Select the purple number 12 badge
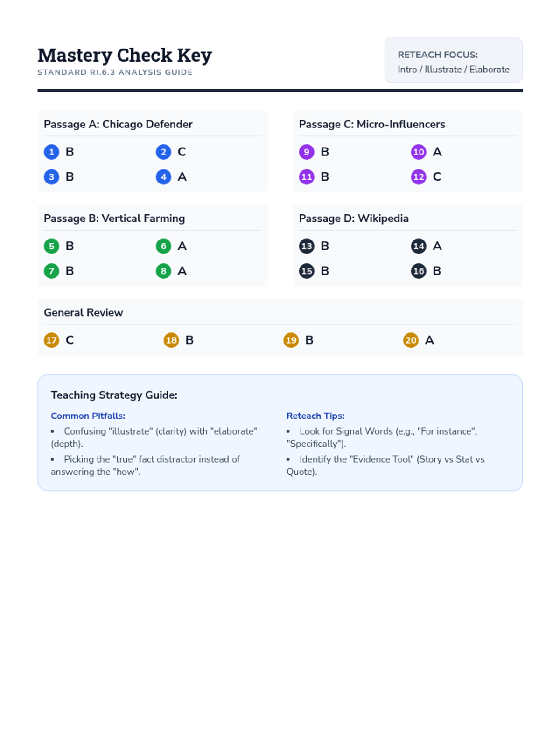This screenshot has height=747, width=560. 419,177
